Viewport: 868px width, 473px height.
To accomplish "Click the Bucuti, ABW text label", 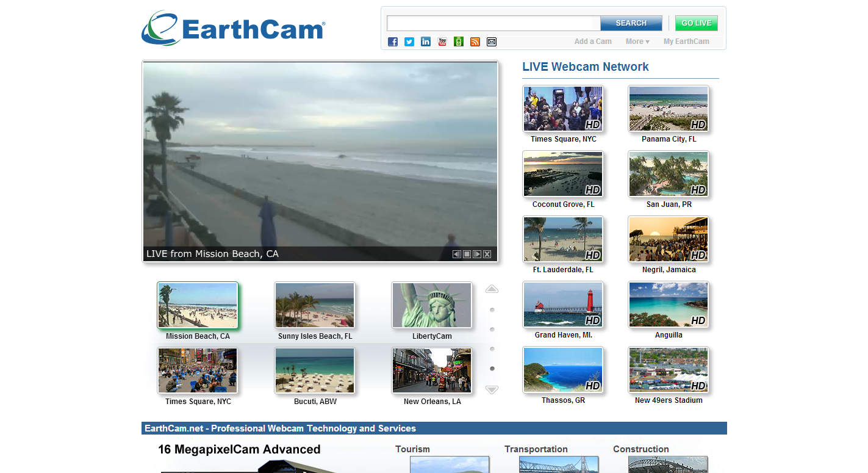I will pos(315,402).
